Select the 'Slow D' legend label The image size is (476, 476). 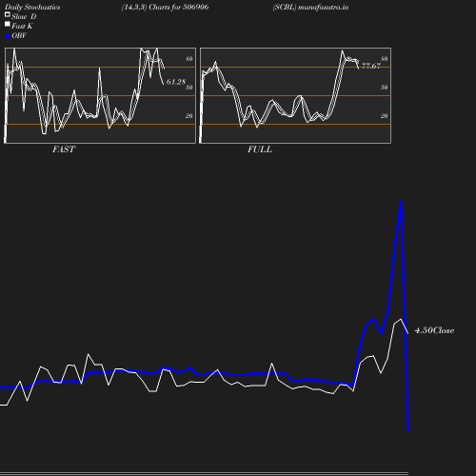(24, 16)
